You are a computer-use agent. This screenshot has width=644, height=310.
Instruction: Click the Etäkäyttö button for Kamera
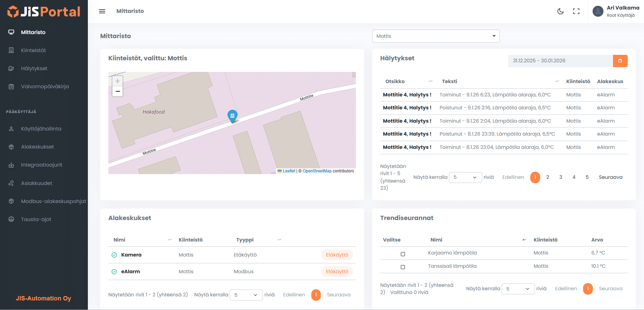point(337,255)
